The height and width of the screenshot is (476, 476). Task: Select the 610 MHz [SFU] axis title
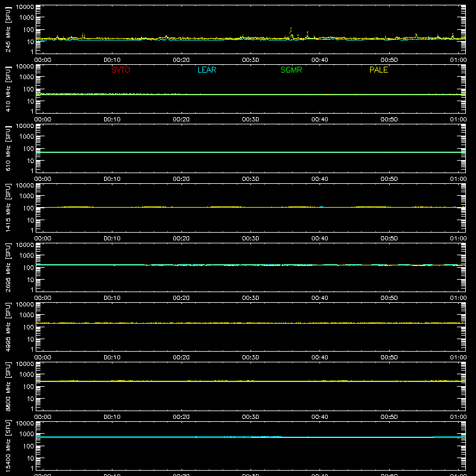(x=8, y=148)
